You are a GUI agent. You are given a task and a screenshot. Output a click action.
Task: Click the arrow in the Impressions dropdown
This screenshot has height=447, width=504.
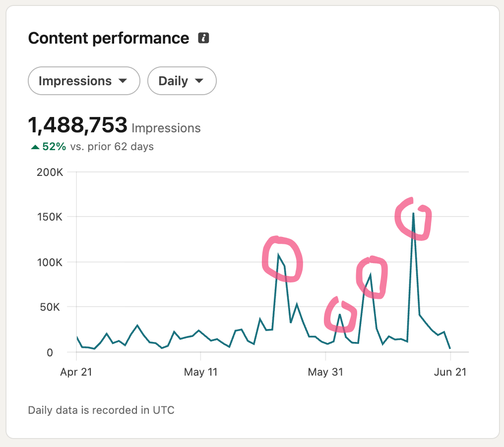coord(123,81)
